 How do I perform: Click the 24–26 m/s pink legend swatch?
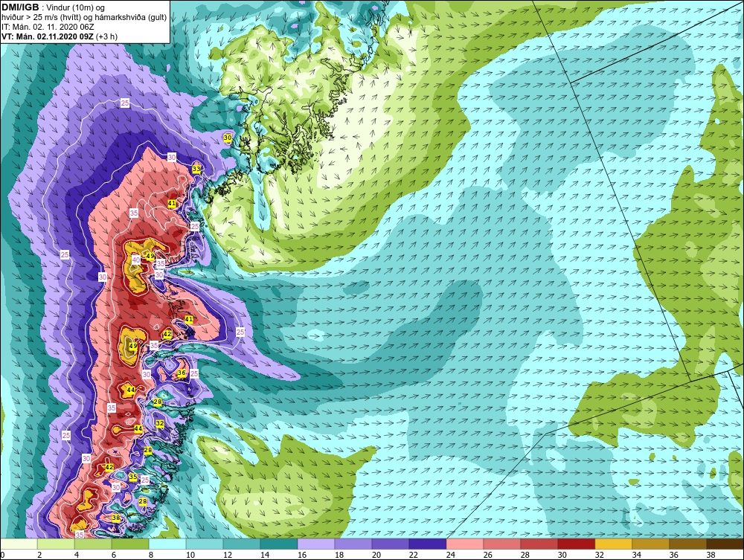coord(465,544)
